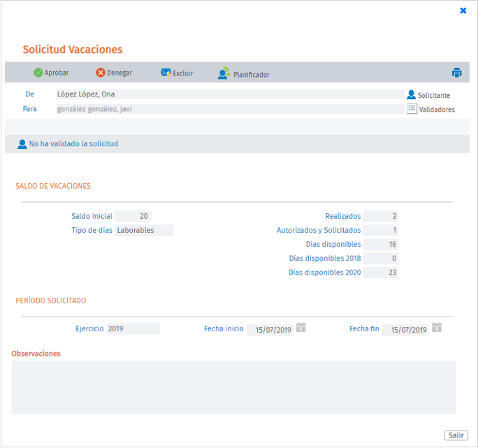The height and width of the screenshot is (448, 478).
Task: Open the Planificador people icon
Action: tap(224, 73)
